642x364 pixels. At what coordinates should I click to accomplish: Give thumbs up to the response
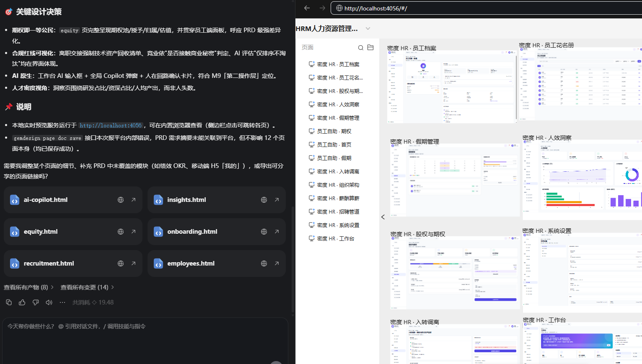[x=22, y=302]
